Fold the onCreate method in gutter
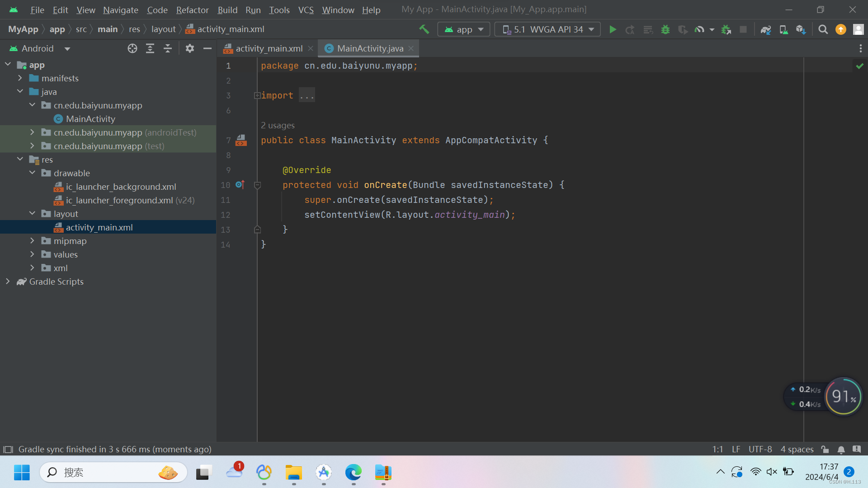The width and height of the screenshot is (868, 488). (x=257, y=185)
